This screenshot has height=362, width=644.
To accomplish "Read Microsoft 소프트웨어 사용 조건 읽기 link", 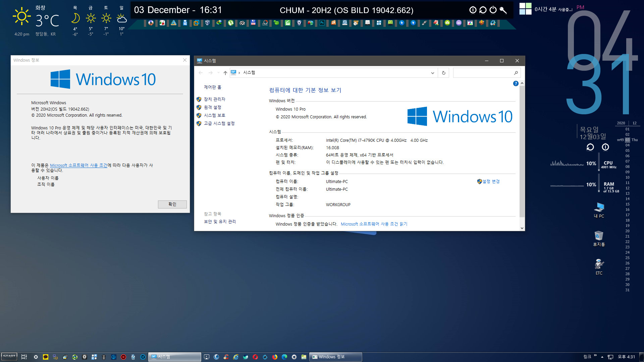I will [x=374, y=224].
